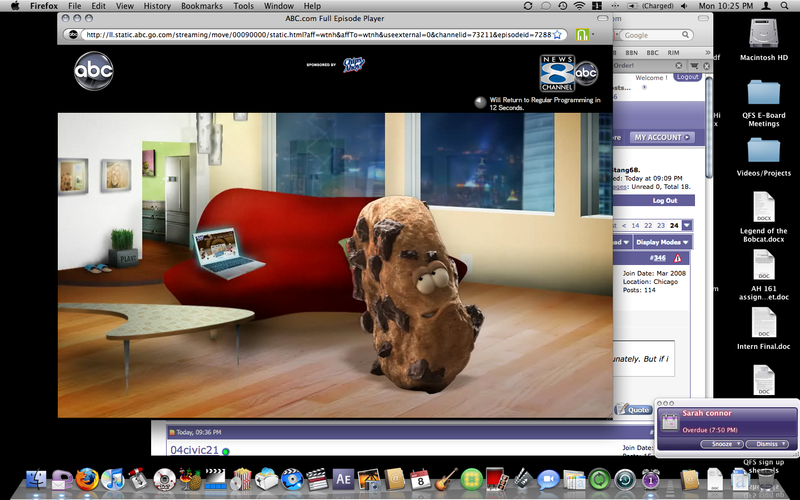This screenshot has width=800, height=500.
Task: Click the News 8 Channel abc logo
Action: tap(568, 73)
